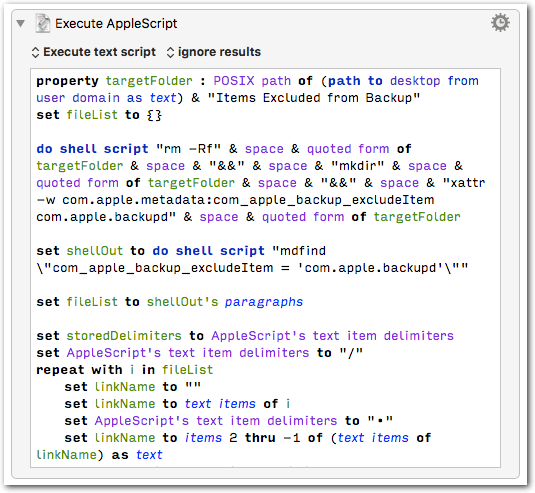Click the shellOut variable after set

pos(95,251)
